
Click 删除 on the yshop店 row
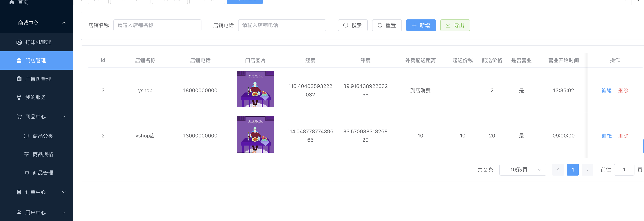tap(623, 136)
